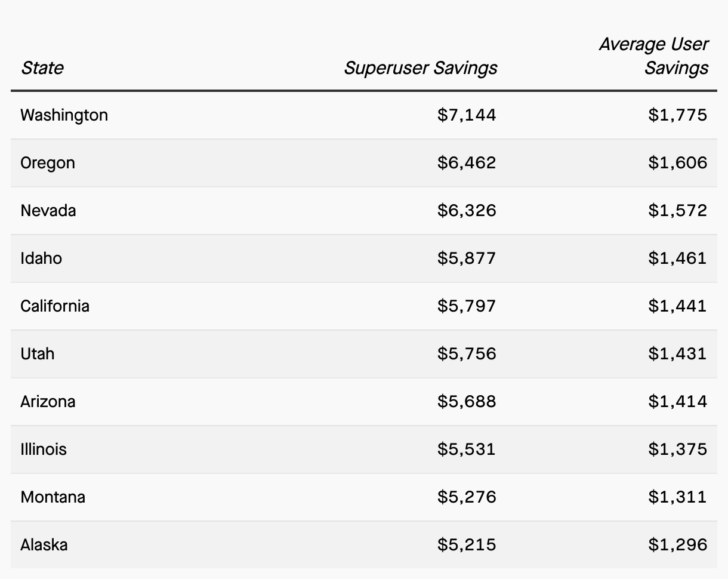Select the Montana row label
Viewport: 728px width, 579px height.
tap(53, 497)
